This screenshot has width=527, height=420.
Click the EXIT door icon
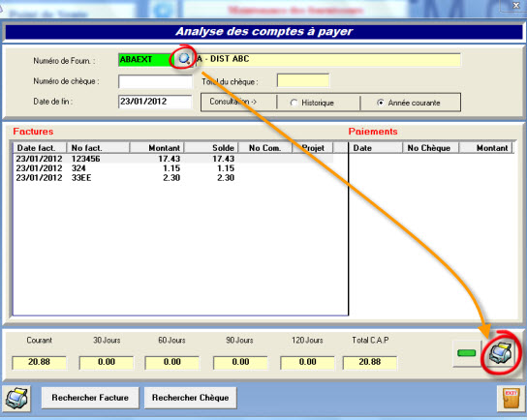pos(511,399)
